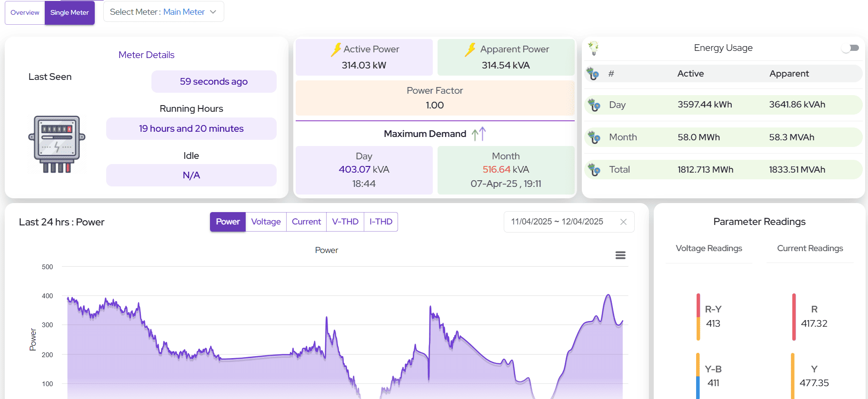Screen dimensions: 868x399
Task: Click the Y-B yellow-blue color bar
Action: click(x=698, y=376)
